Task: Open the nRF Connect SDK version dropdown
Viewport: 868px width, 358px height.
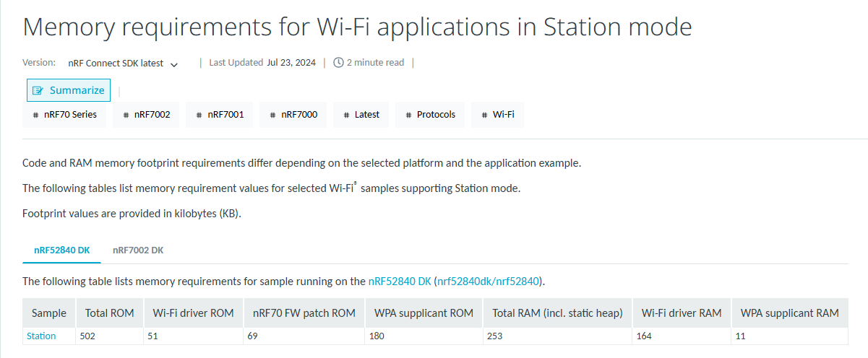Action: pyautogui.click(x=123, y=64)
